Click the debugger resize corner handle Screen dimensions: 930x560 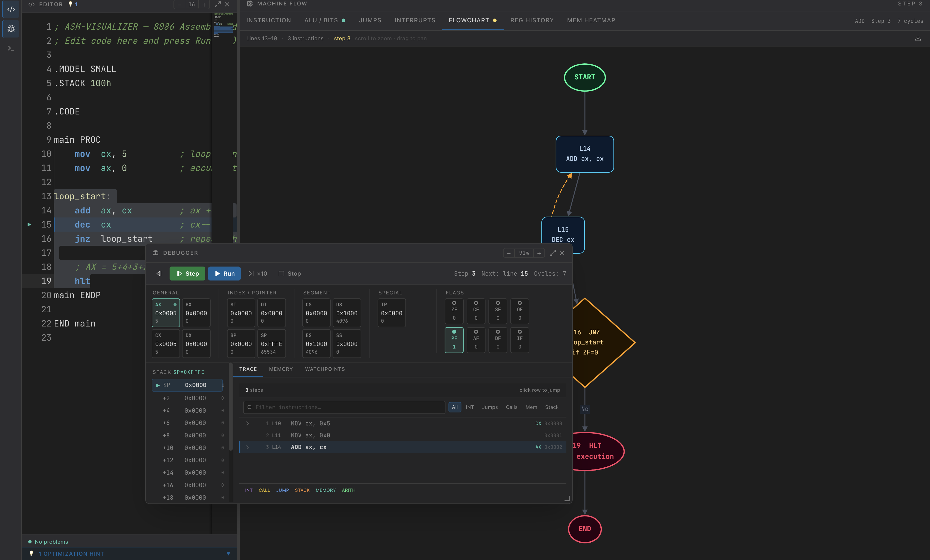click(567, 499)
